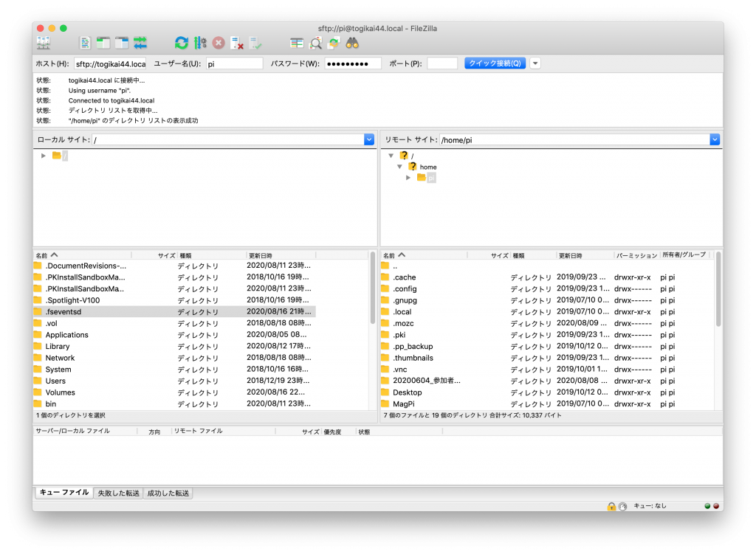The image size is (756, 554).
Task: Open the Site Manager icon
Action: click(44, 43)
